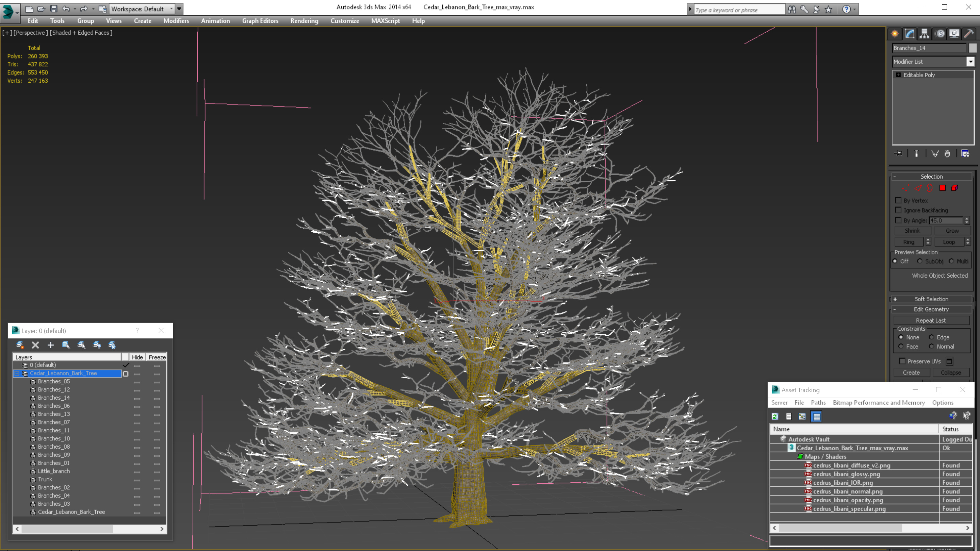Click Remove Modifier from stack icon
Viewport: 980px width, 551px height.
point(947,154)
